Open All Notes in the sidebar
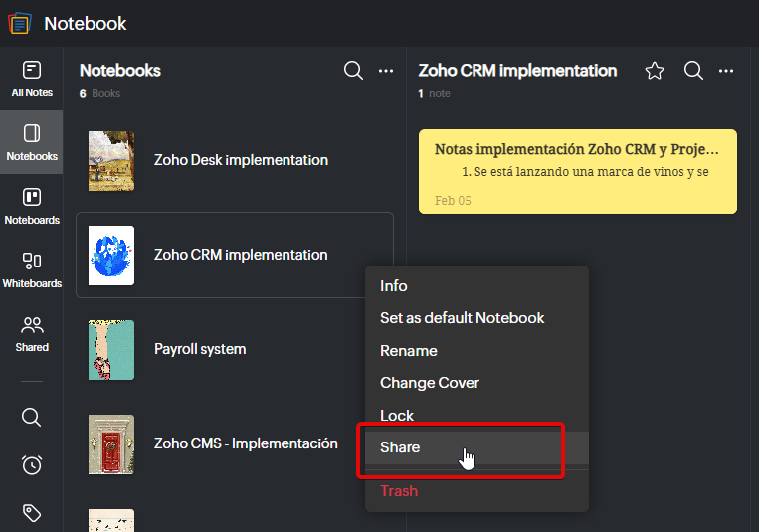This screenshot has width=759, height=532. tap(31, 79)
